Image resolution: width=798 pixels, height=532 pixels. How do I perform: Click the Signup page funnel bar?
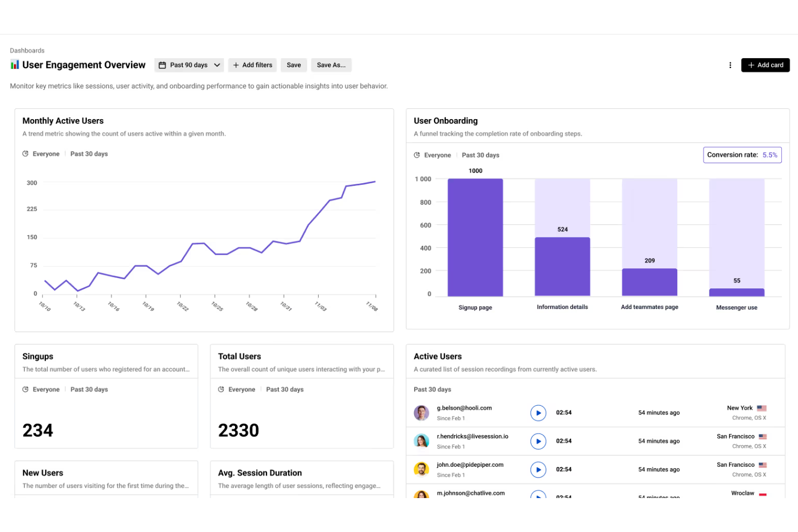click(x=475, y=237)
